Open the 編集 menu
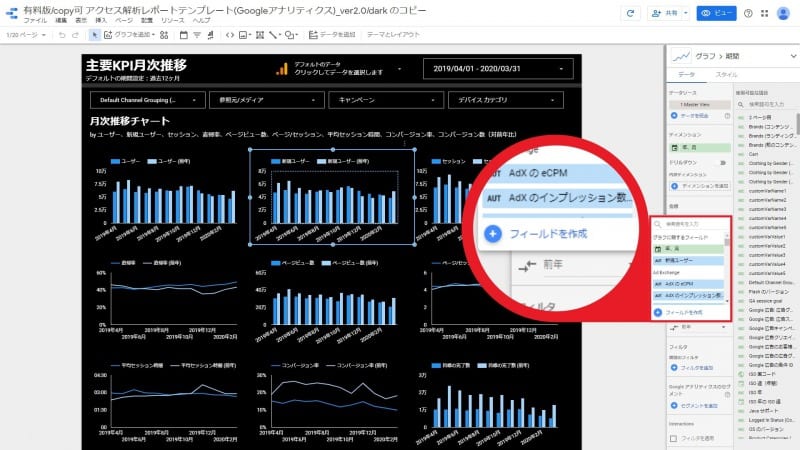800x450 pixels. (x=61, y=20)
